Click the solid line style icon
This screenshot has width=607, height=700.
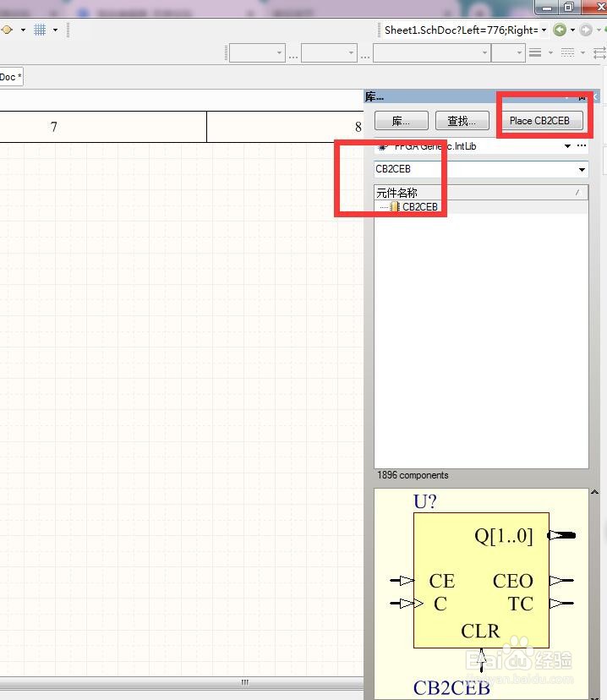click(535, 52)
